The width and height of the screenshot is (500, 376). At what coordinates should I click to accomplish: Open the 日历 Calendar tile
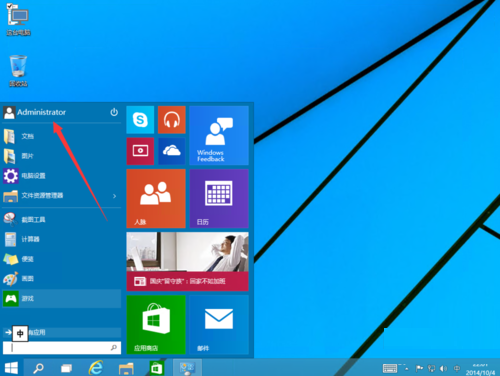pos(219,198)
